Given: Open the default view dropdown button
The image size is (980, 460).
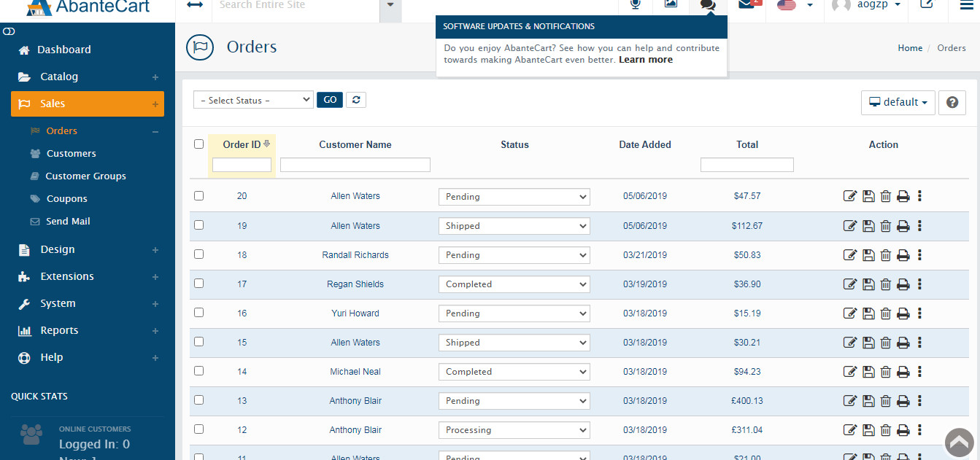Looking at the screenshot, I should [x=898, y=103].
